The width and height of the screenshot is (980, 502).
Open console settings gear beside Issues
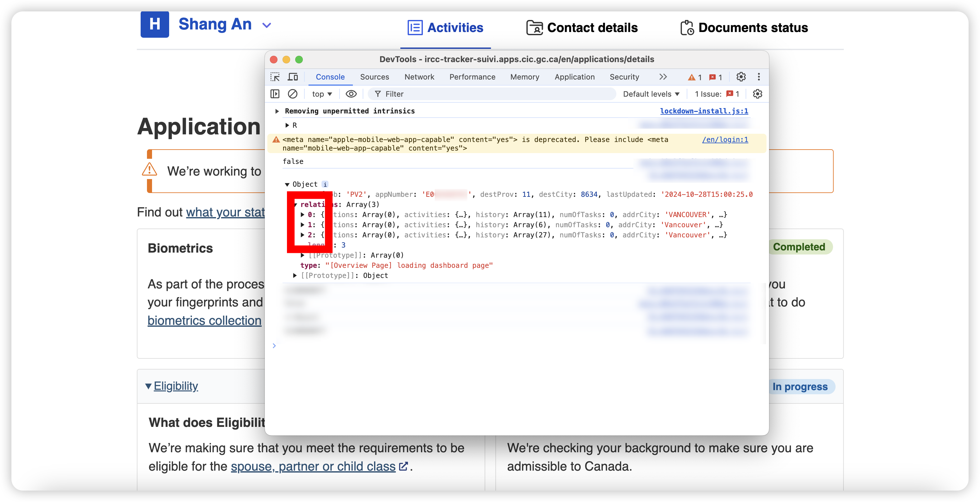pos(757,93)
